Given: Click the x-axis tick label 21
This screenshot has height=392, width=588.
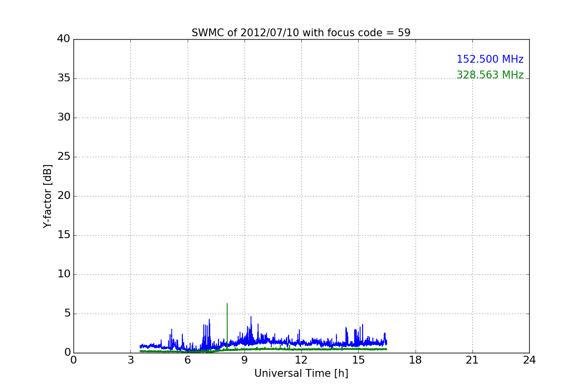Looking at the screenshot, I should click(x=472, y=360).
